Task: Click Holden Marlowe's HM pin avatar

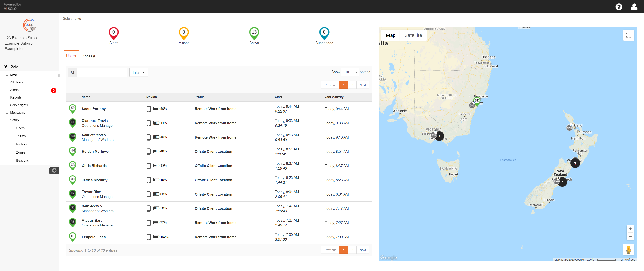Action: point(72,152)
